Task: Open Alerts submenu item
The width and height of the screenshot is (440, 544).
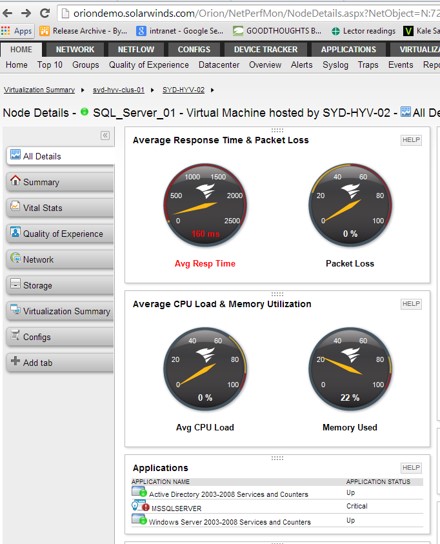Action: coord(302,65)
